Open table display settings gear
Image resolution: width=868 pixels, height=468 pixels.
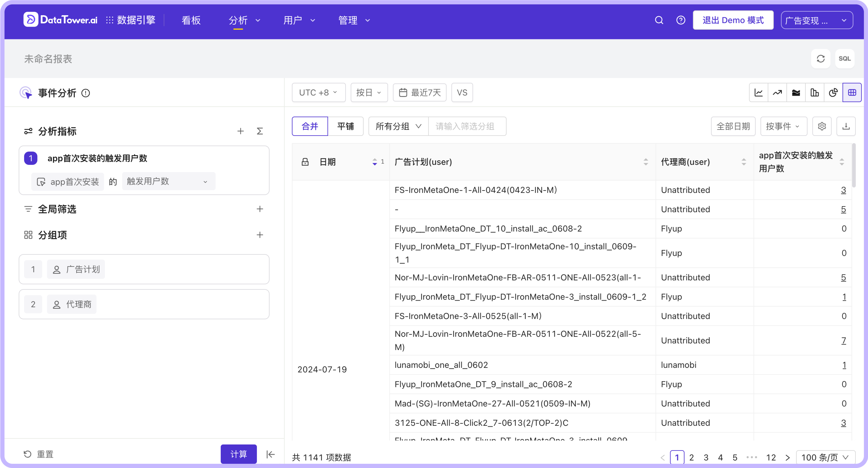click(x=822, y=126)
